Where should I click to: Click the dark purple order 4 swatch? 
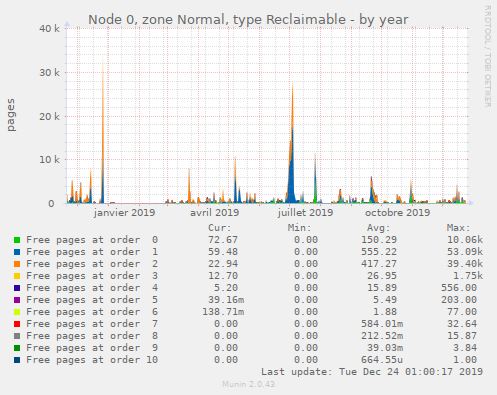click(x=17, y=288)
